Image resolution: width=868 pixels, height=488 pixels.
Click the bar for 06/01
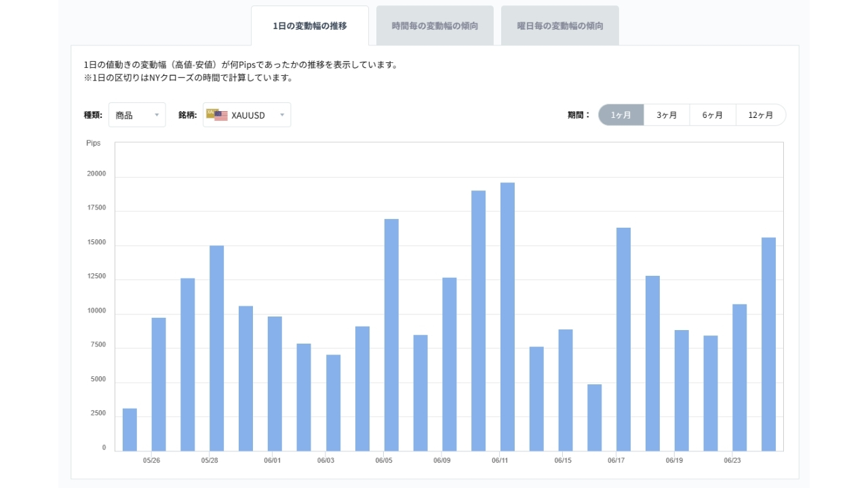click(x=275, y=384)
